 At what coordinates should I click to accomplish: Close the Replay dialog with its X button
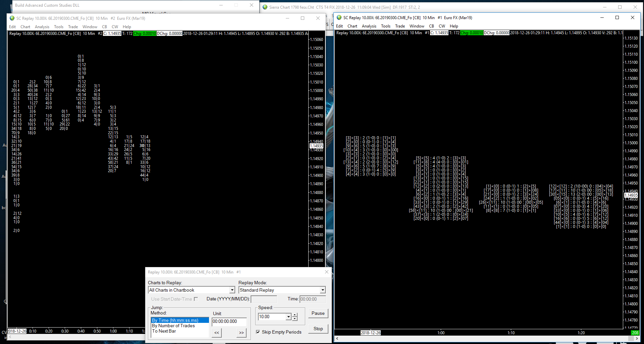pos(327,272)
